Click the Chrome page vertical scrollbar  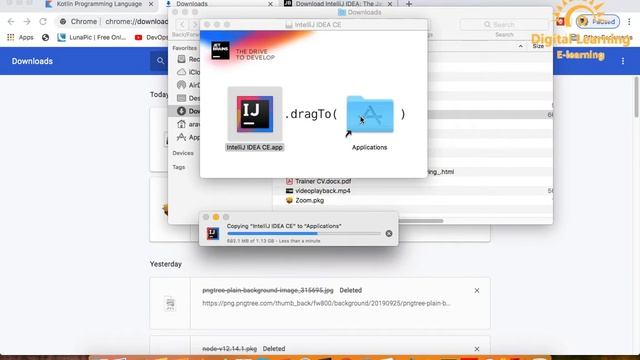pos(637,98)
